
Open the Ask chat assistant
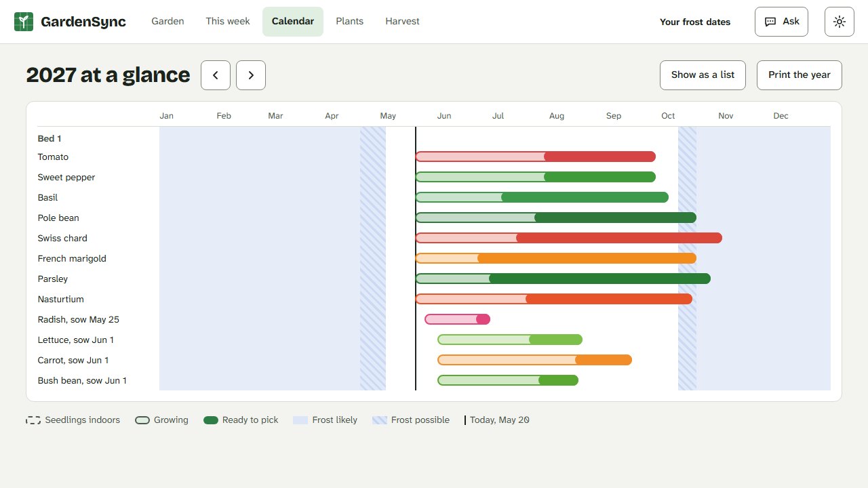782,22
